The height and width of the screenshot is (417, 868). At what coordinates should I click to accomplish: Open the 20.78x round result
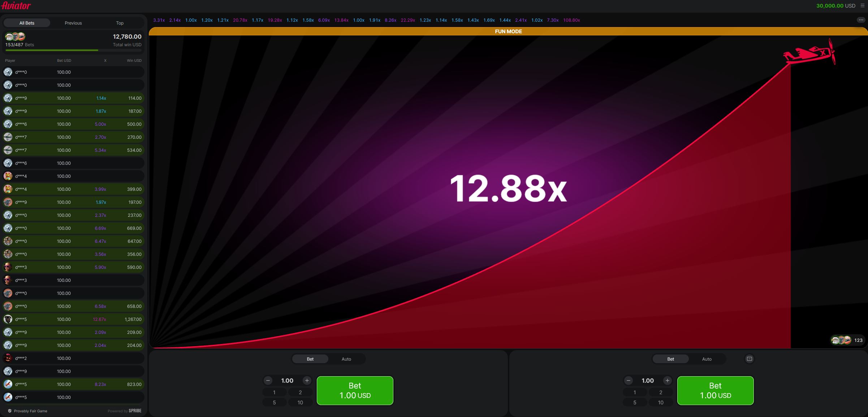[x=240, y=20]
